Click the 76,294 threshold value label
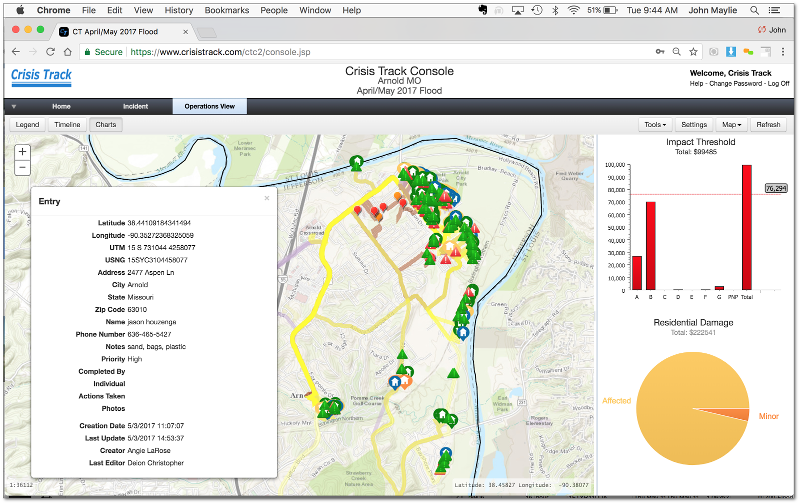Screen dimensions: 800x504 pos(776,188)
